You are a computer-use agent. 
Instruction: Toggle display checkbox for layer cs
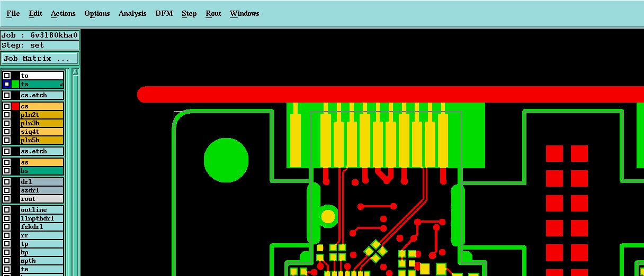[7, 106]
